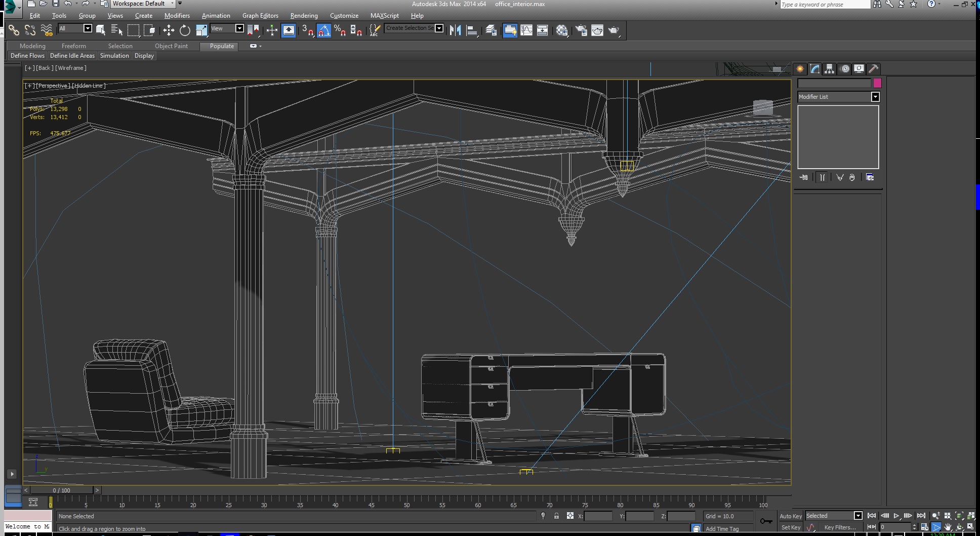Click the Define Flows button
The image size is (980, 536).
coord(27,56)
